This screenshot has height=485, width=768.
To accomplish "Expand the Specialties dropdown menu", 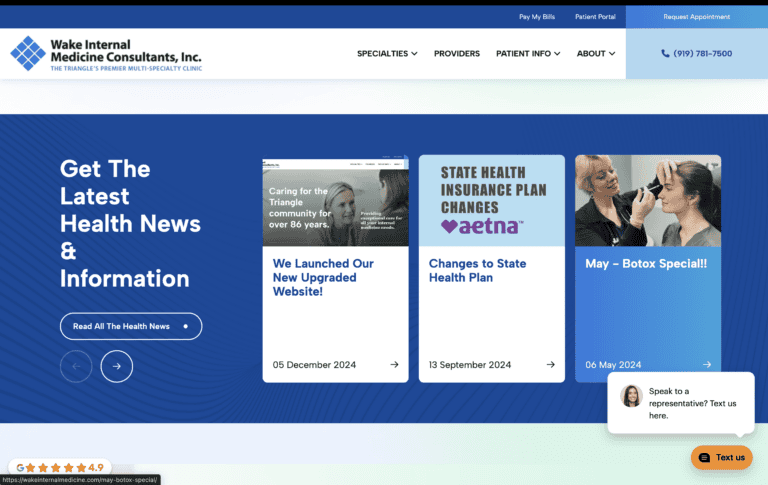I will click(387, 54).
